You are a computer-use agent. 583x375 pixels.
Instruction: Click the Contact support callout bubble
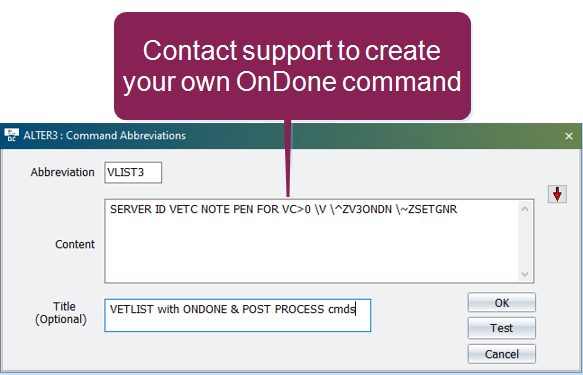(x=292, y=66)
